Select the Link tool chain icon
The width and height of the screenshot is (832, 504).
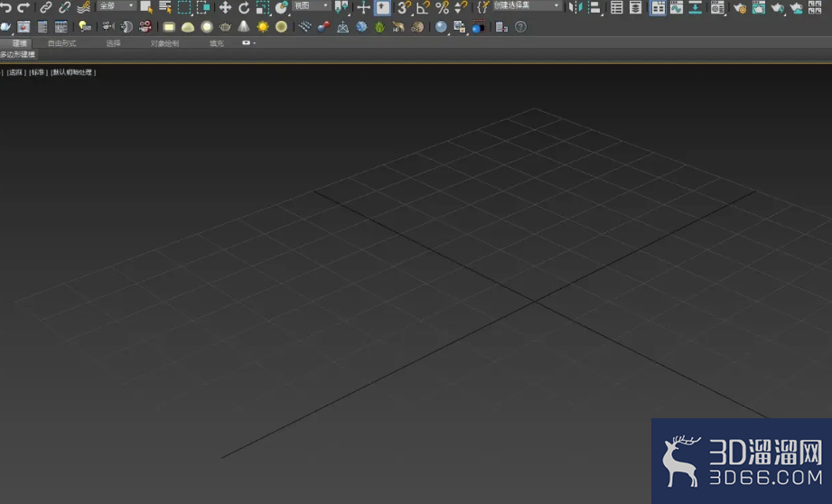coord(46,7)
